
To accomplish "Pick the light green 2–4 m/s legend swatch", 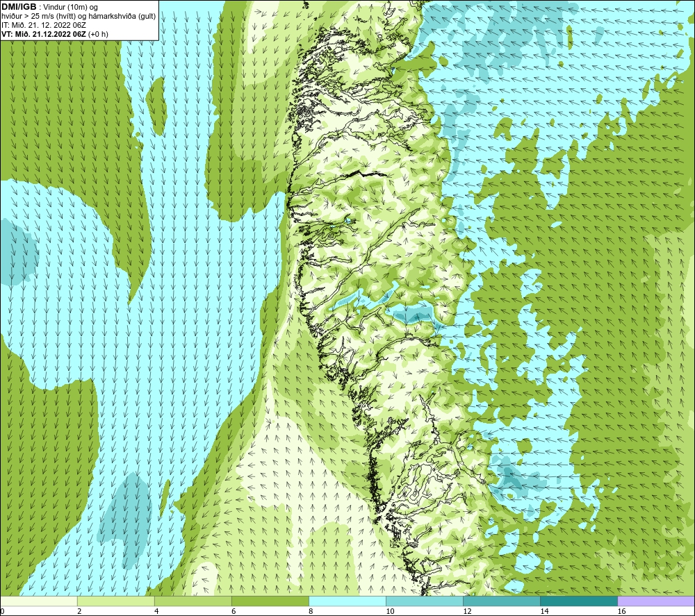I will pos(115,601).
